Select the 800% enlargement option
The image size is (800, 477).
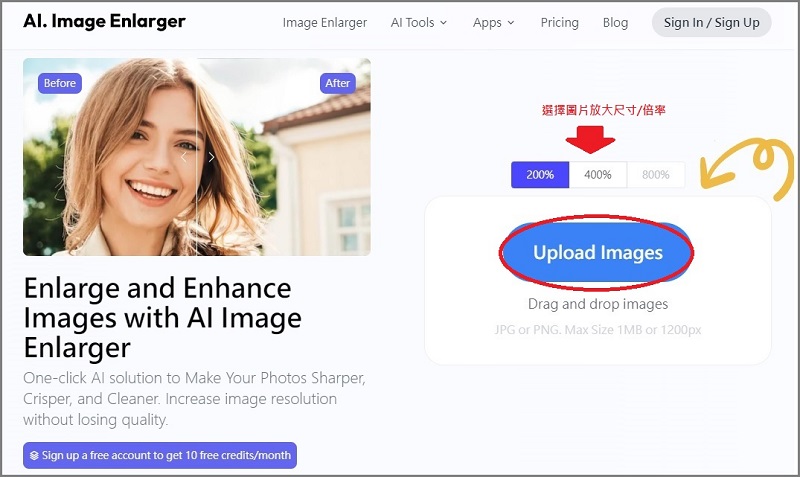click(656, 175)
